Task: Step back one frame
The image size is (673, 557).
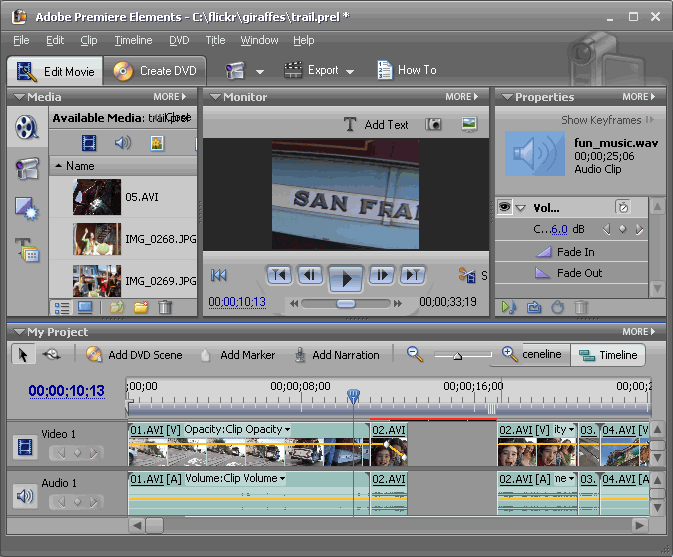Action: pos(310,275)
